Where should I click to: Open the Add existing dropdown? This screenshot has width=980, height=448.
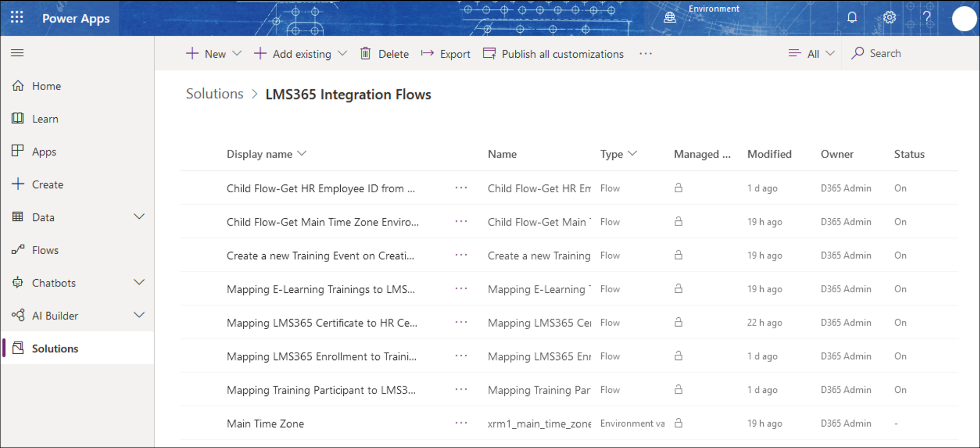pos(301,54)
